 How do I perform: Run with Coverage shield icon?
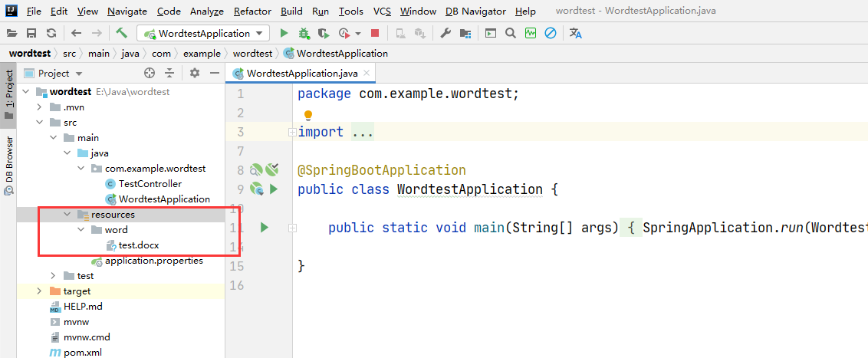pyautogui.click(x=324, y=33)
